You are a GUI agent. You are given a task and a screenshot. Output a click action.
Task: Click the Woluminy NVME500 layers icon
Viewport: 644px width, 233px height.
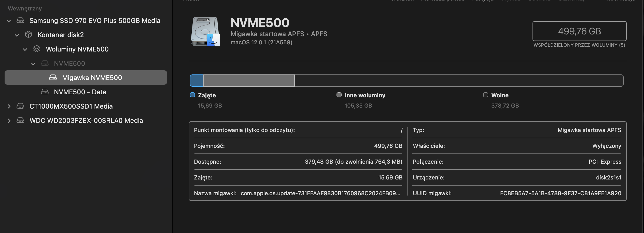tap(37, 49)
